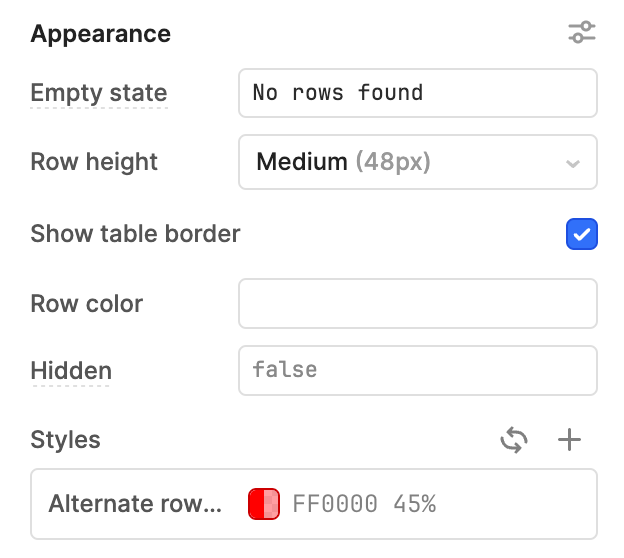624x558 pixels.
Task: Click the Row height label
Action: (94, 162)
